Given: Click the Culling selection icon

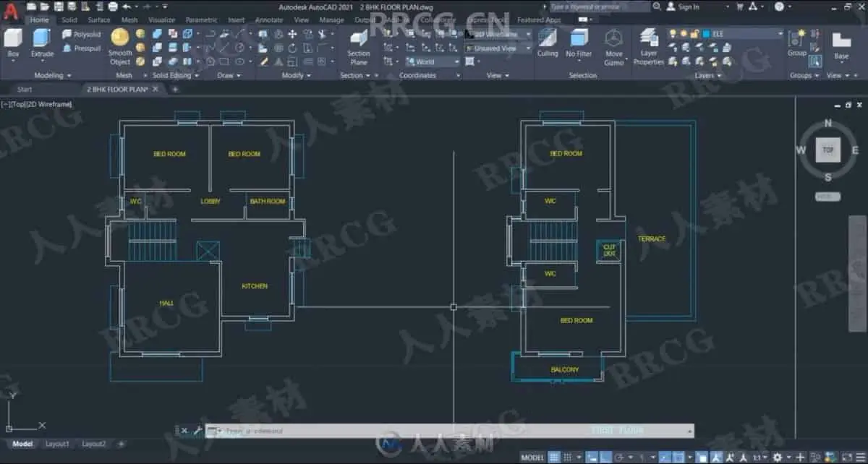Looking at the screenshot, I should tap(548, 43).
